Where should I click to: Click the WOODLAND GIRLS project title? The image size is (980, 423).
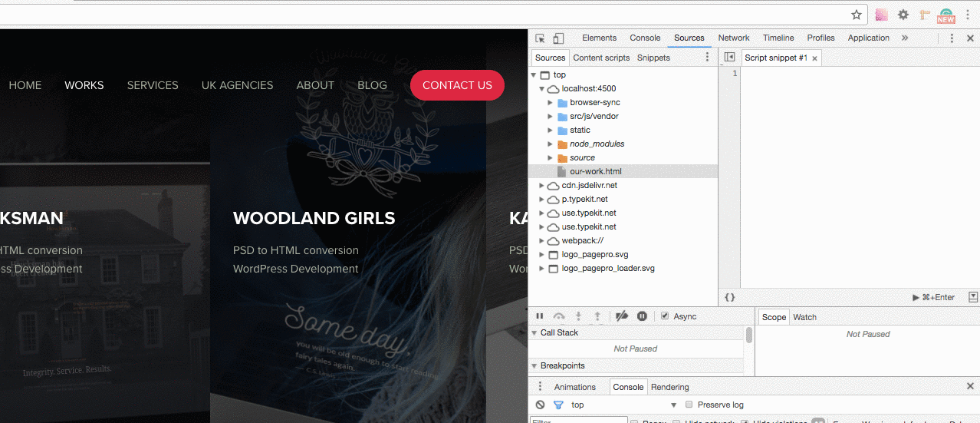(x=314, y=218)
